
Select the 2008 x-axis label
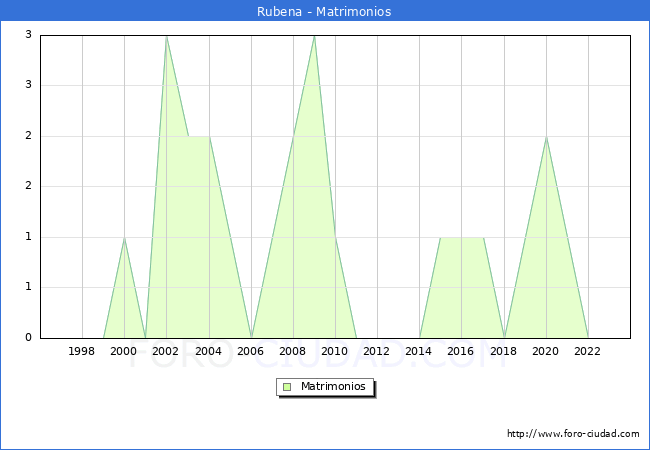(x=293, y=351)
